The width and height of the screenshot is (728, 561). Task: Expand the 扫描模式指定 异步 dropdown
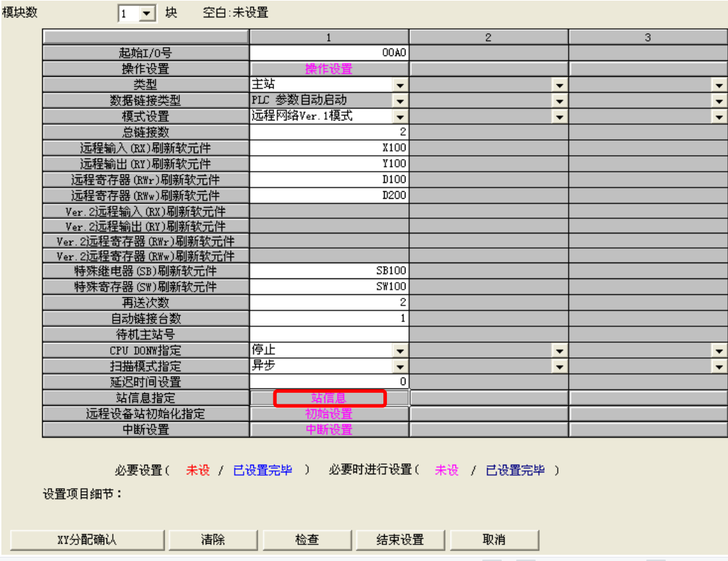pyautogui.click(x=400, y=366)
